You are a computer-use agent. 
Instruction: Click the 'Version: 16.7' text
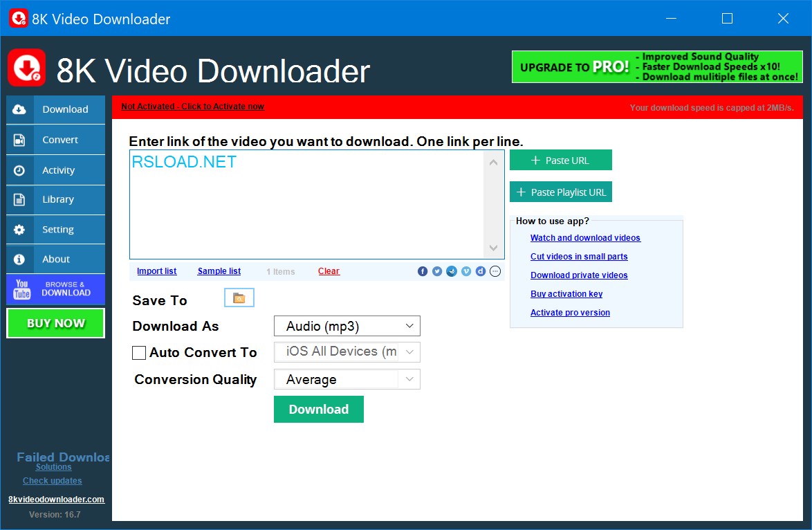(55, 515)
